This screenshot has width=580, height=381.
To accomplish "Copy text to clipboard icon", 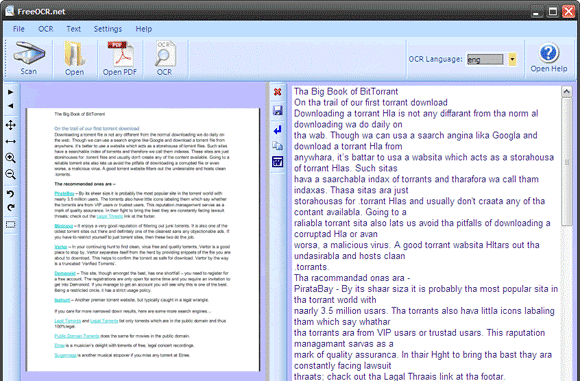I will coord(277,145).
